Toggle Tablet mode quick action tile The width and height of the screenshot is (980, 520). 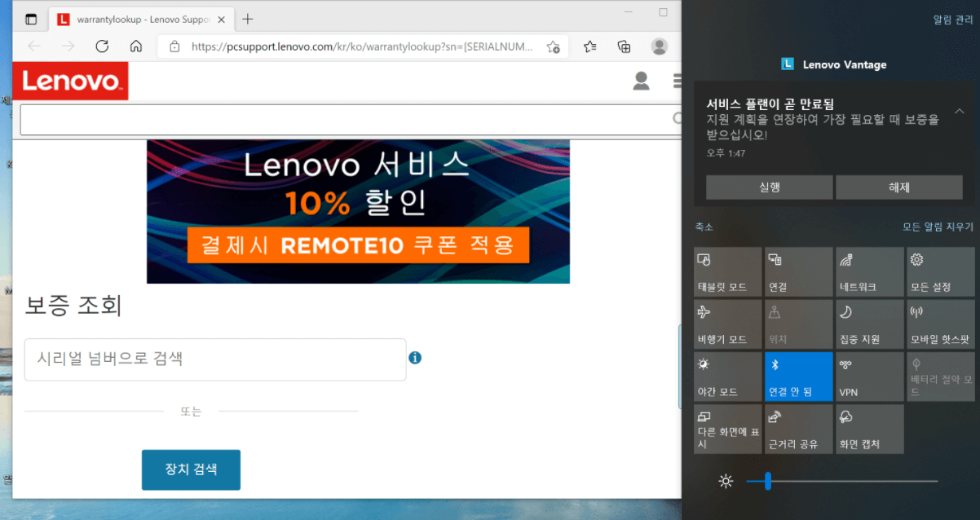point(727,271)
